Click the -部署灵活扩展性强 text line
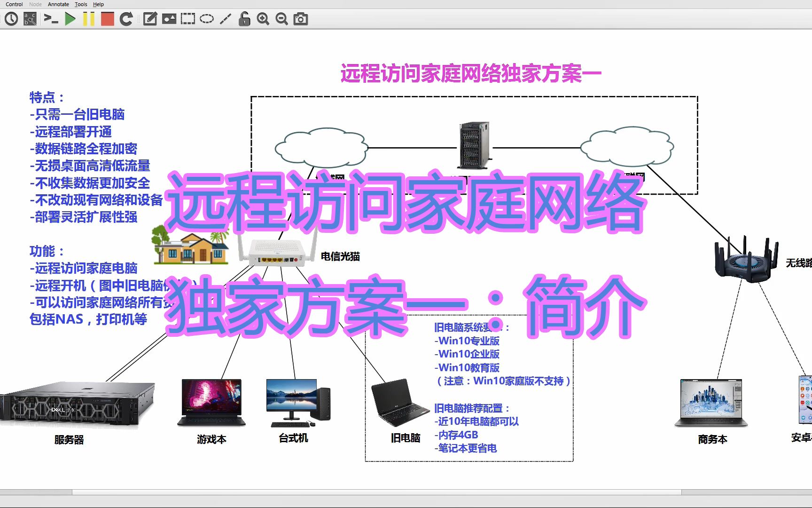812x508 pixels. pos(83,217)
